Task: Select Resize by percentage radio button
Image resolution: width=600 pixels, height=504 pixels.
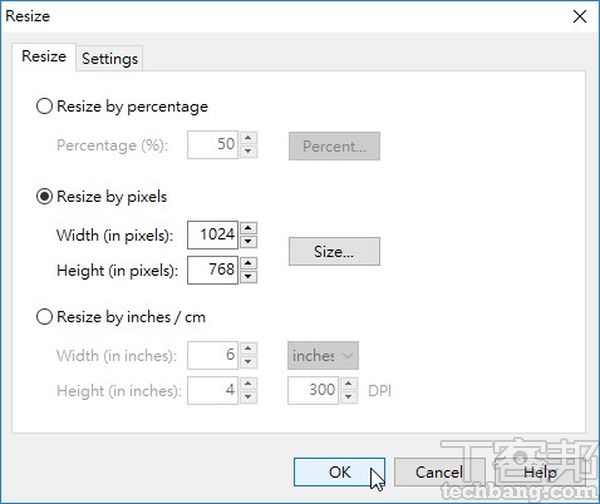Action: point(45,106)
